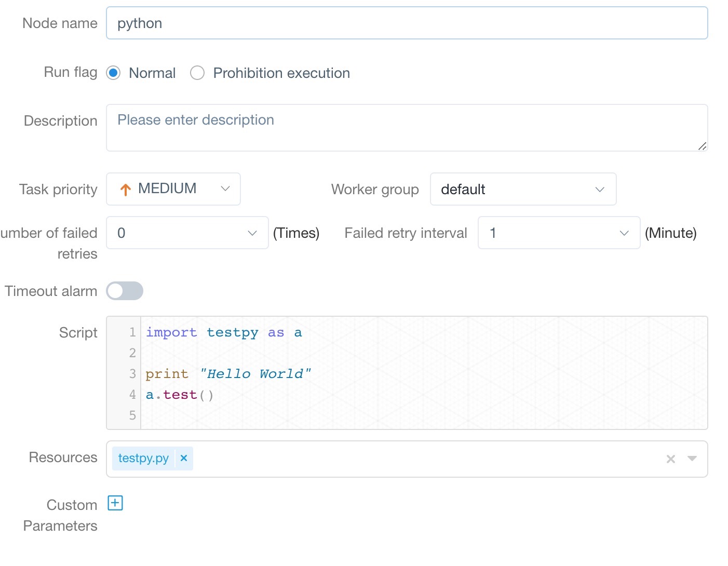The height and width of the screenshot is (566, 728).
Task: Click the Node name input field
Action: pos(407,23)
